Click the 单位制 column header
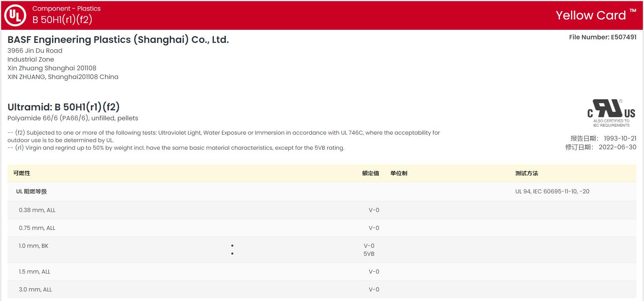Image resolution: width=644 pixels, height=301 pixels. pyautogui.click(x=399, y=173)
